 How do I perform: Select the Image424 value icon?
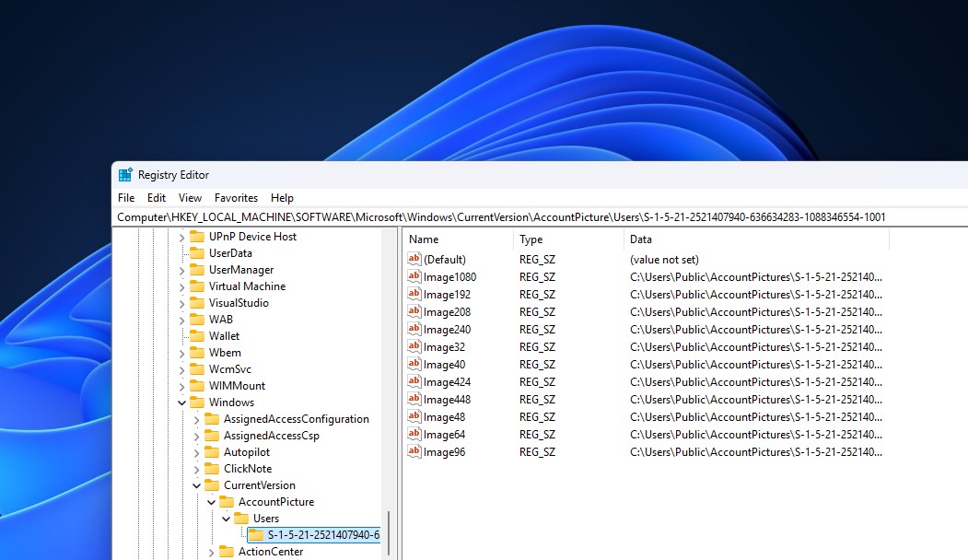(414, 381)
